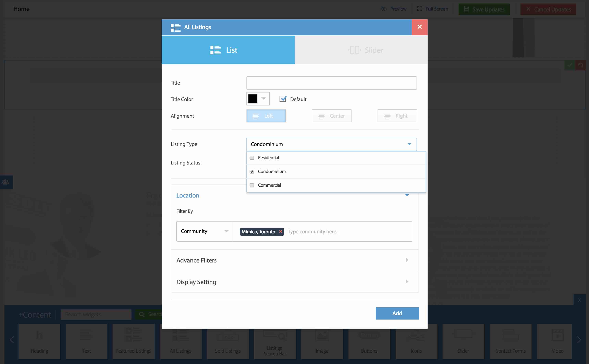Open the Community filter dropdown

(x=205, y=231)
